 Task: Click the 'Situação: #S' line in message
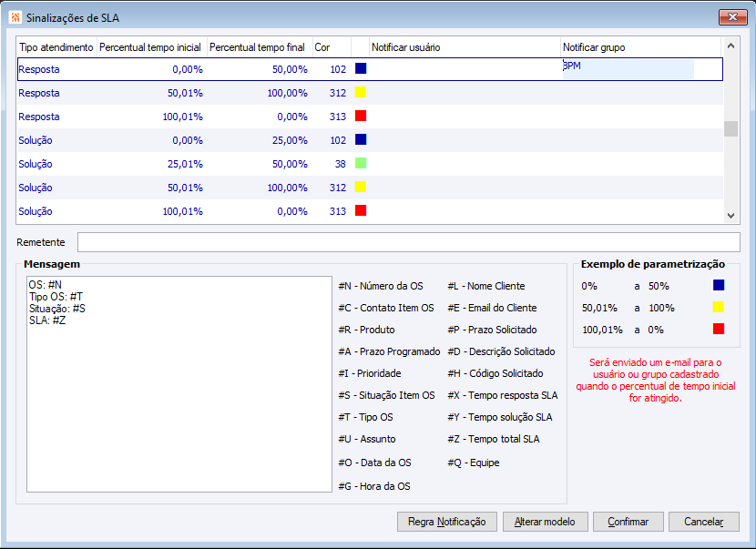pos(56,309)
